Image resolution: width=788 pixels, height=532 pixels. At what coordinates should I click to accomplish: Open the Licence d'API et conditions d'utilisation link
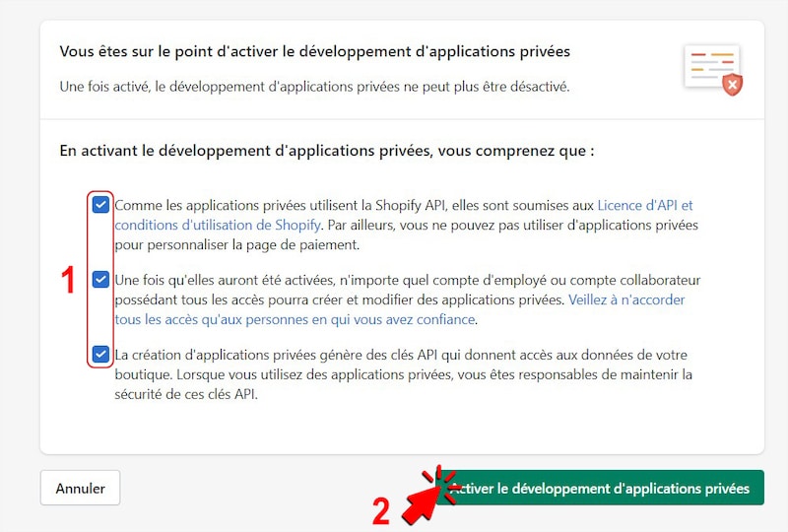tap(645, 206)
